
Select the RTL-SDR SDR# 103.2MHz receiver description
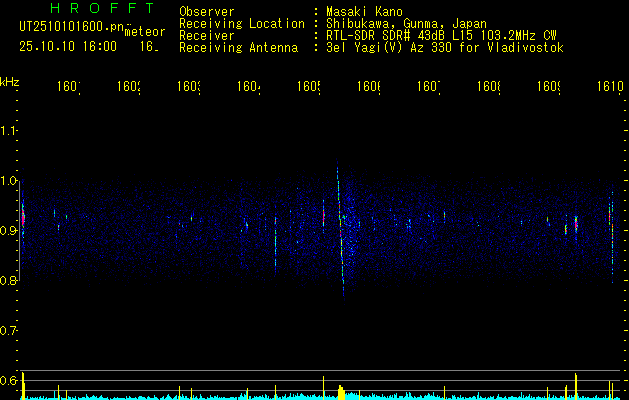[x=441, y=36]
